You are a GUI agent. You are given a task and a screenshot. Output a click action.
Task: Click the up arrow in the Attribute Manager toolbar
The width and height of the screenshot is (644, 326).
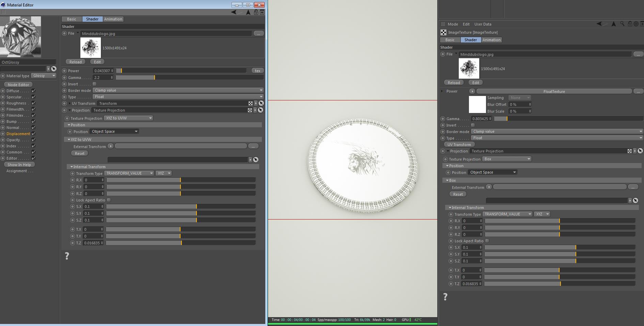pyautogui.click(x=614, y=24)
